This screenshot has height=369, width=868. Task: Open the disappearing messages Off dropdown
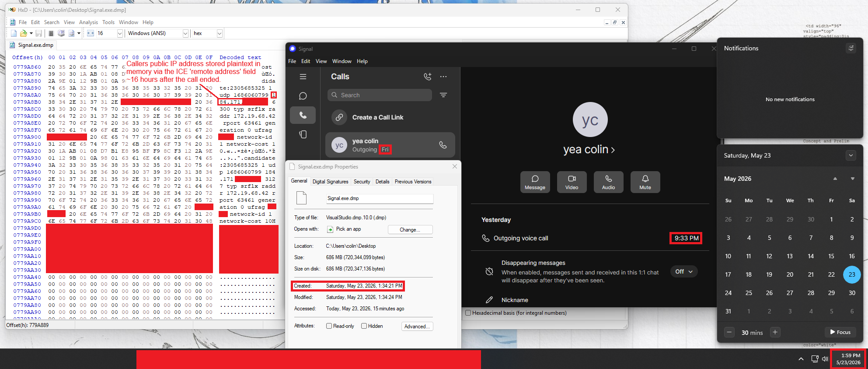point(684,271)
